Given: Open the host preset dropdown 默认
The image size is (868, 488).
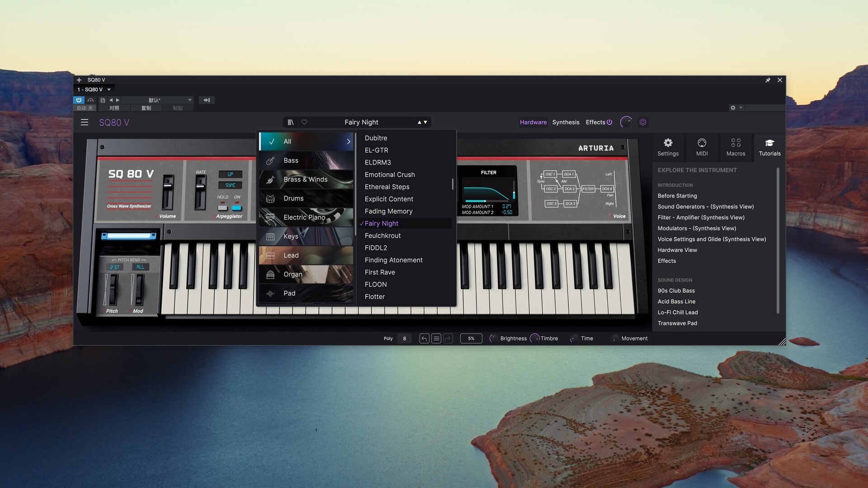Looking at the screenshot, I should (157, 100).
